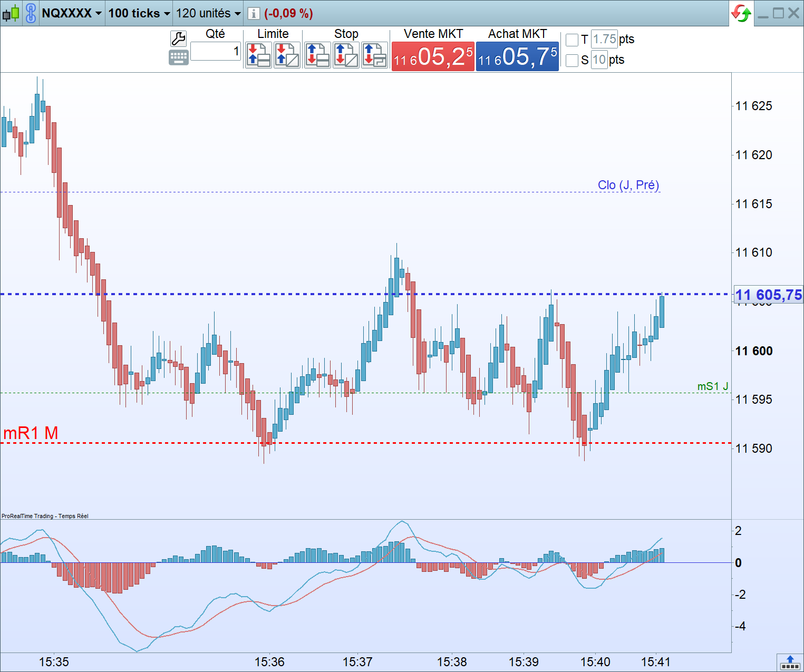Viewport: 804px width, 672px height.
Task: Click the candlestick chart style icon
Action: (11, 13)
